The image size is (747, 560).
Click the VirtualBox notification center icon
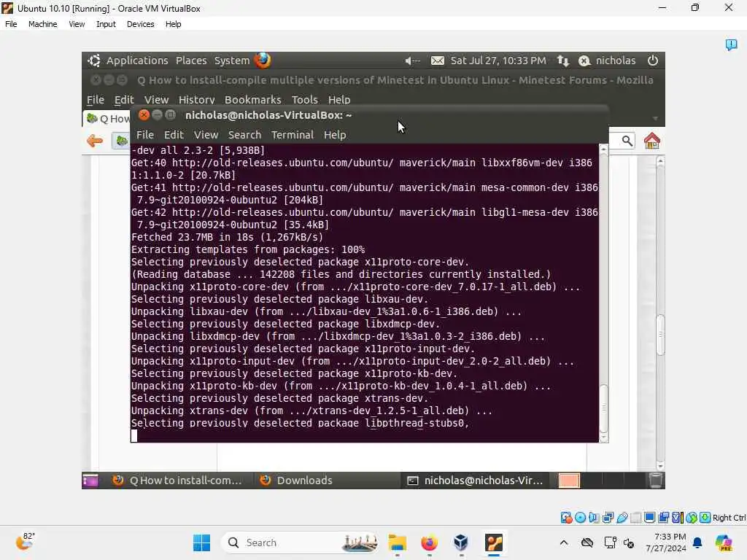(731, 44)
